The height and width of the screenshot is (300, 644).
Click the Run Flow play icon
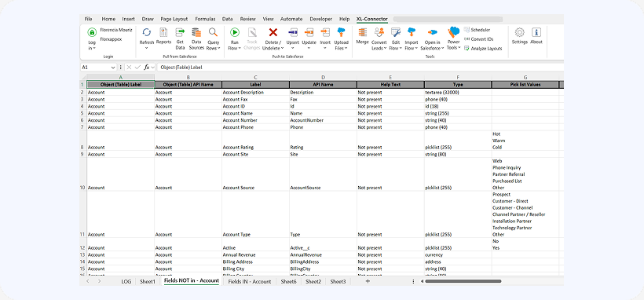pyautogui.click(x=235, y=32)
